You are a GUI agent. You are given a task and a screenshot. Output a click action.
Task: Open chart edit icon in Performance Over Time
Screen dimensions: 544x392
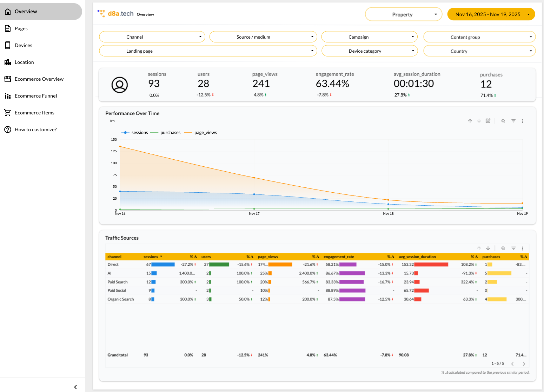[x=488, y=121]
